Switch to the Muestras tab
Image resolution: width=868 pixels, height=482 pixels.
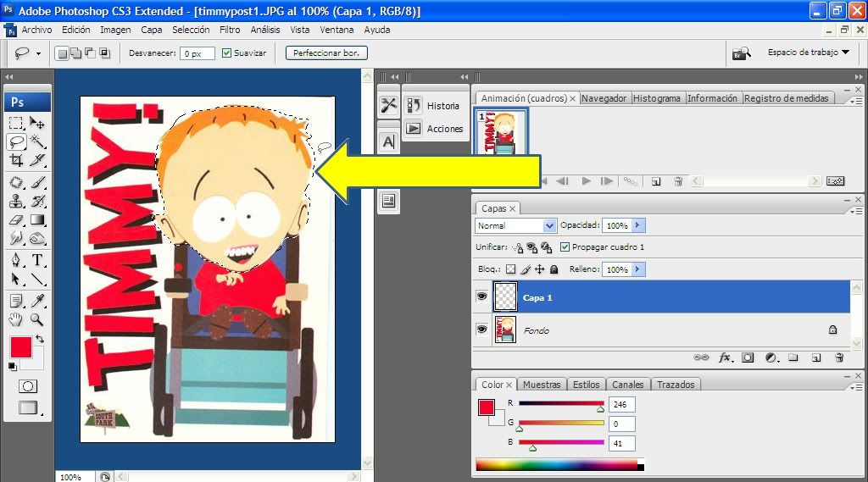coord(542,384)
